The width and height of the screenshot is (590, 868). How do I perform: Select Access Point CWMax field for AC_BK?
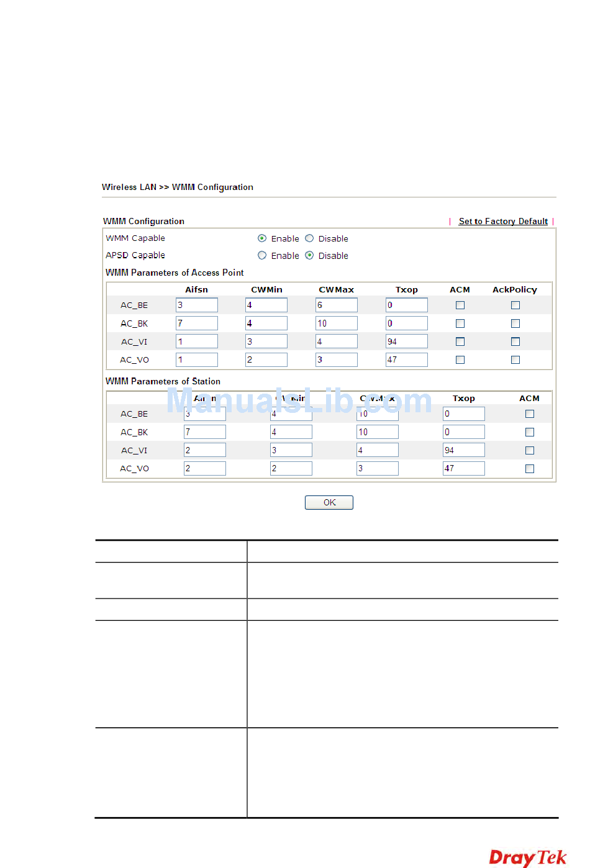click(x=337, y=323)
